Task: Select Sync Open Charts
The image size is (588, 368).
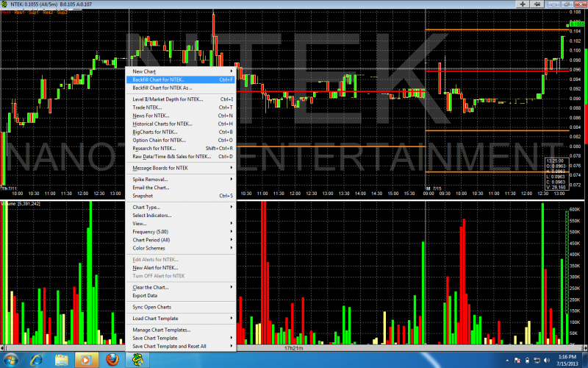Action: coord(181,307)
